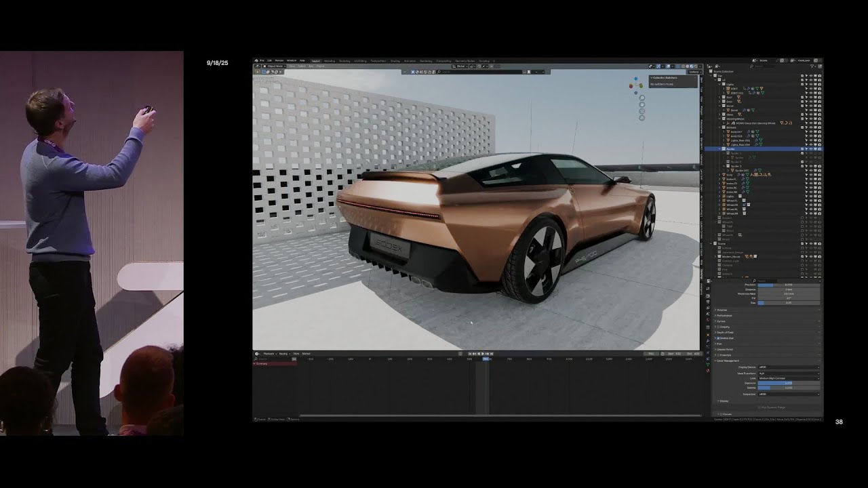Open the Object Mode dropdown

[x=274, y=66]
